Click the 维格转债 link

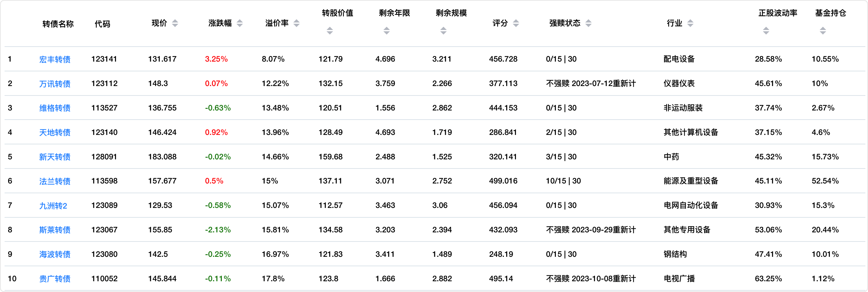coord(55,108)
